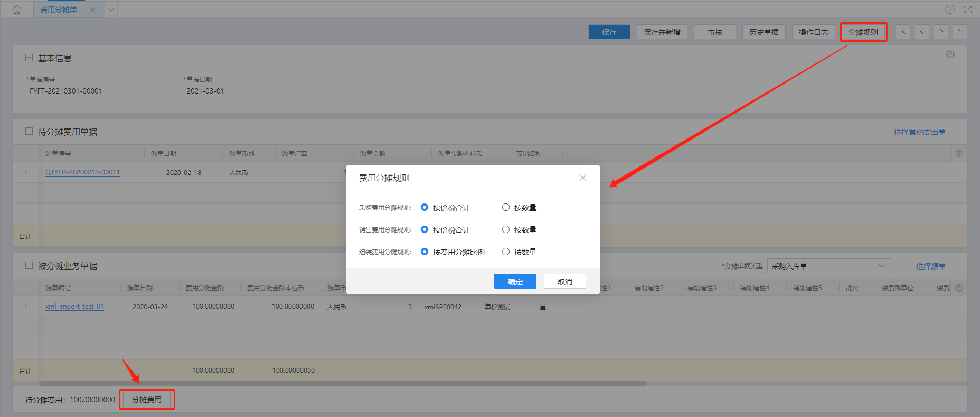Open the 分摊单据类型 dropdown
The image size is (980, 417).
(828, 266)
